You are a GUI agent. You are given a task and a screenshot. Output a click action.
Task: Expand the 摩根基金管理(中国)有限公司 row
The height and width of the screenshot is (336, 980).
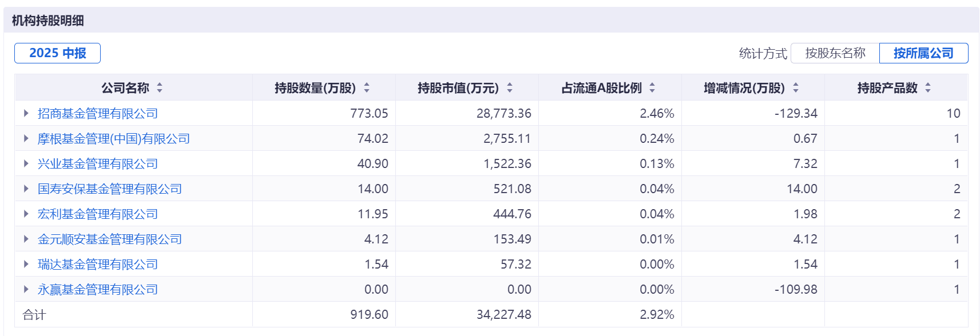click(x=26, y=139)
